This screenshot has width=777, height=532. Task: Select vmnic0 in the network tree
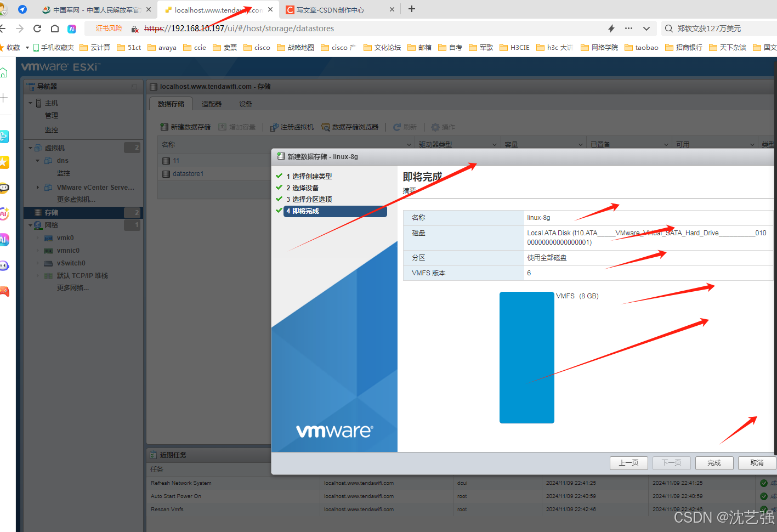[68, 251]
